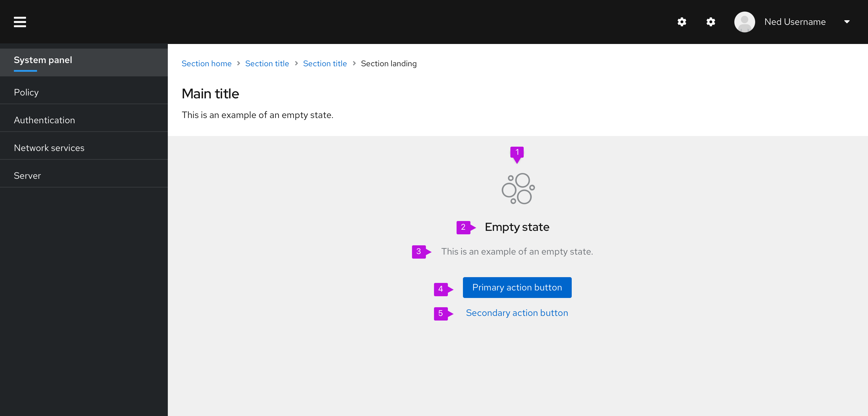The image size is (868, 416).
Task: Click the user avatar image
Action: pos(744,22)
